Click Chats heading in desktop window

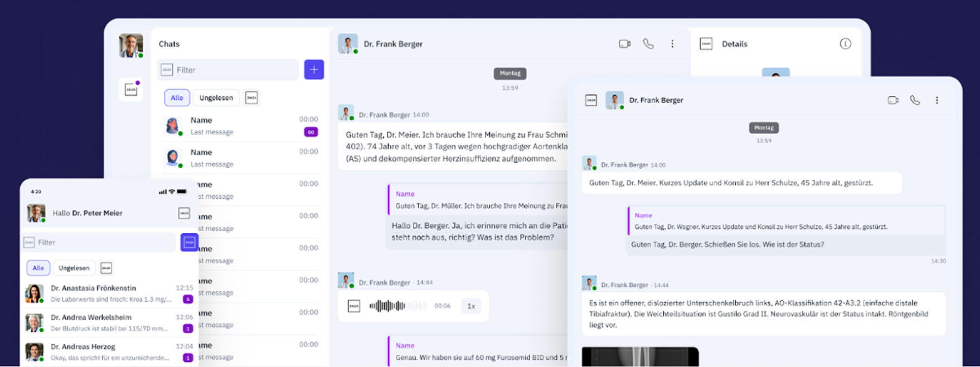point(169,44)
